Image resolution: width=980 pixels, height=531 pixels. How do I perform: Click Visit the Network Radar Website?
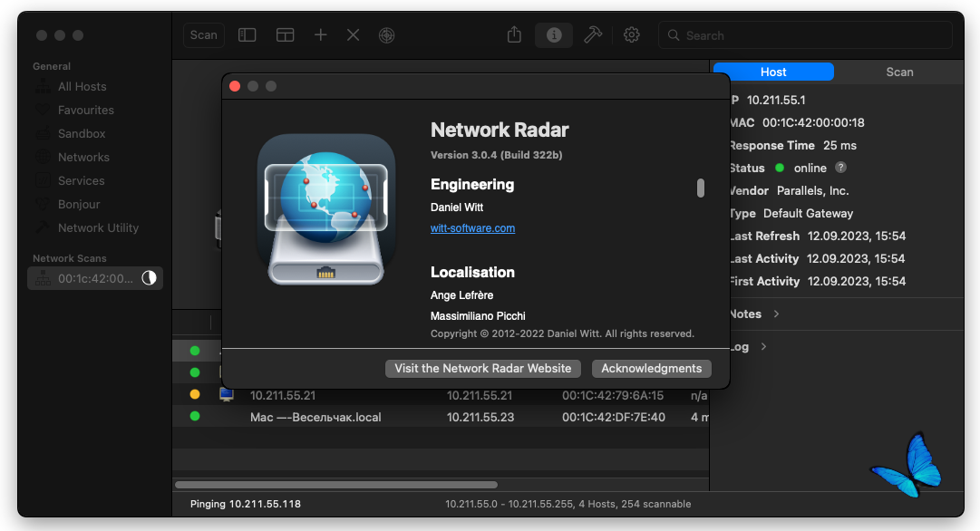(x=483, y=369)
